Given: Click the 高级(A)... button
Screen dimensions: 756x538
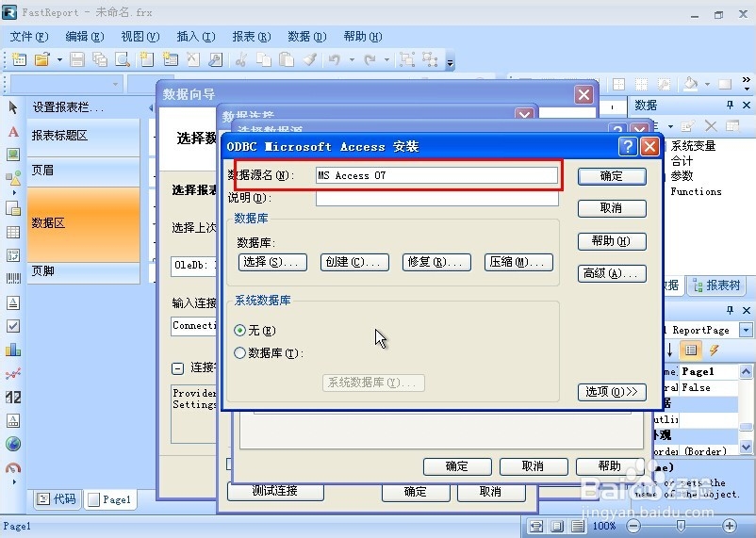Looking at the screenshot, I should tap(612, 274).
